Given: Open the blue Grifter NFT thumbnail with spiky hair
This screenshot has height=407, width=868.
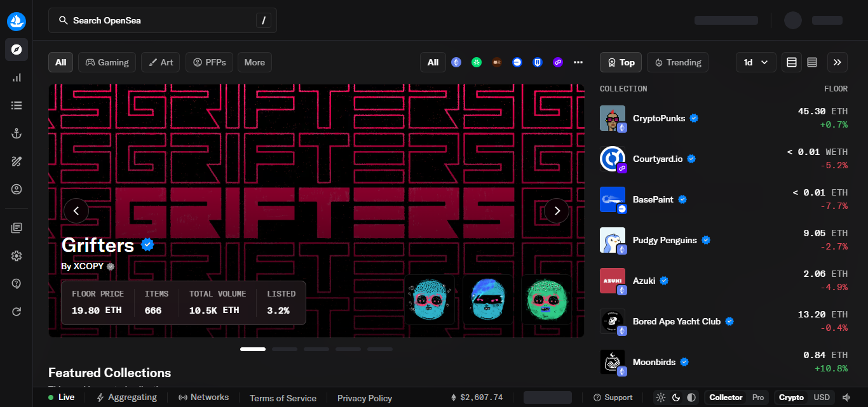Looking at the screenshot, I should 488,300.
